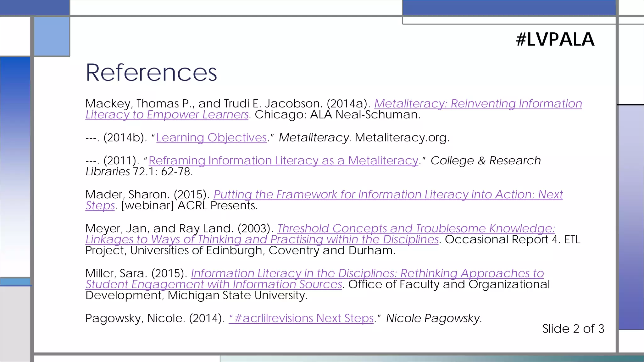Click the Slide 2 of 3 label

(573, 329)
